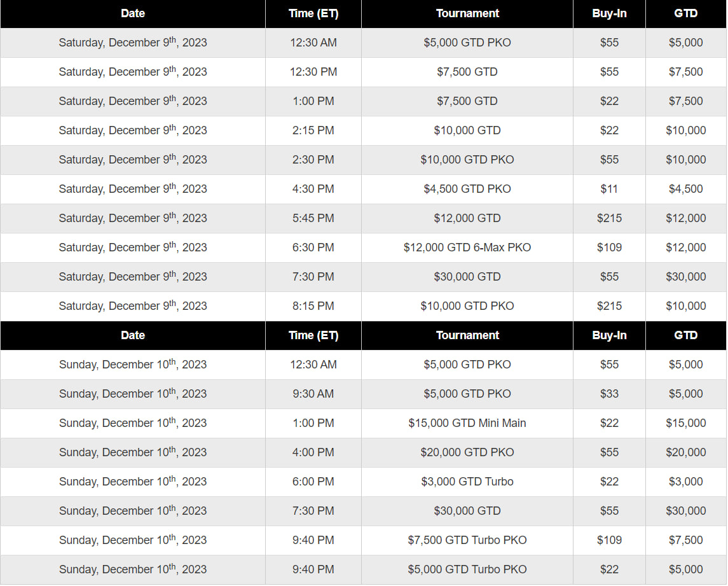
Task: Click the Buy-In header above Sunday's rows
Action: pos(609,335)
